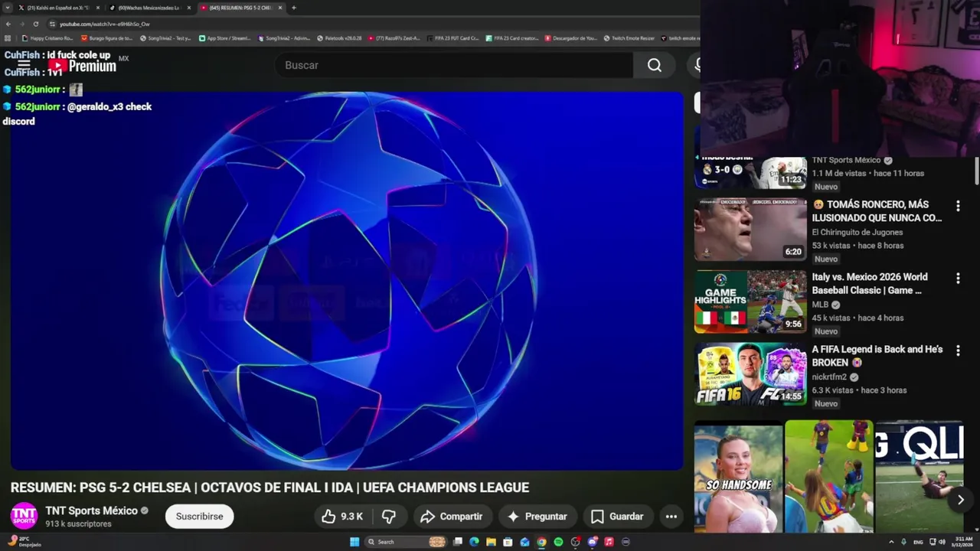This screenshot has height=551, width=980.
Task: Click the YouTube Buscar search field
Action: pos(455,65)
